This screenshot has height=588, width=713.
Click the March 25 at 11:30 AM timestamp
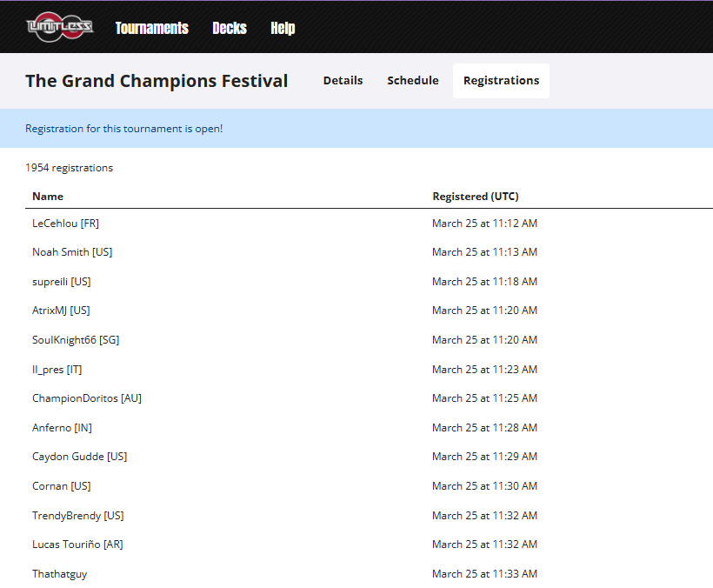click(x=484, y=485)
